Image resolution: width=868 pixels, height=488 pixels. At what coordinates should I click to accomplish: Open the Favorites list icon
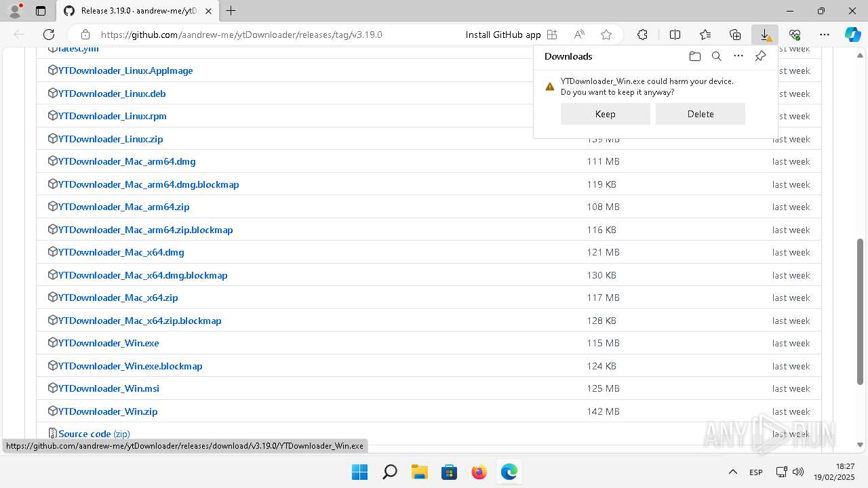pyautogui.click(x=705, y=35)
